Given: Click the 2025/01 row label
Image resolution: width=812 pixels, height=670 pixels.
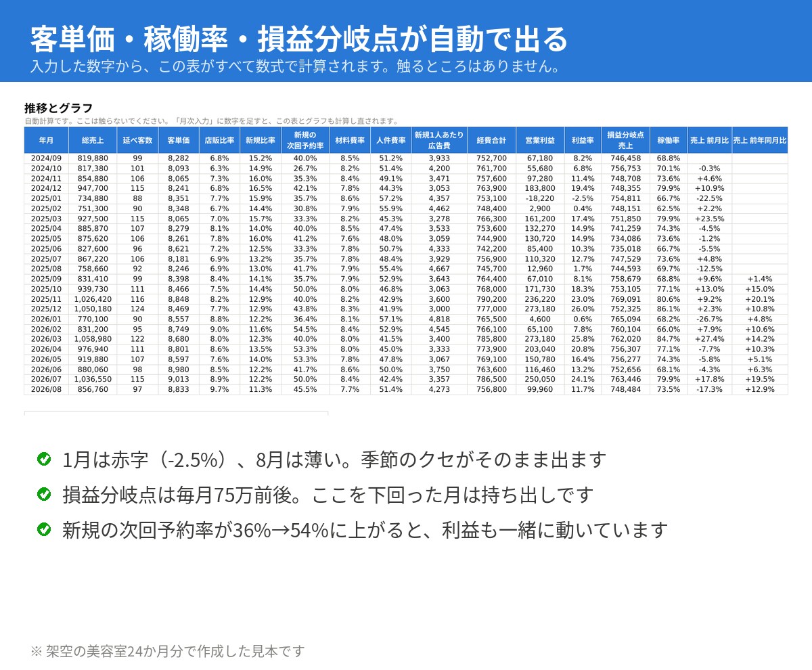Looking at the screenshot, I should [46, 199].
